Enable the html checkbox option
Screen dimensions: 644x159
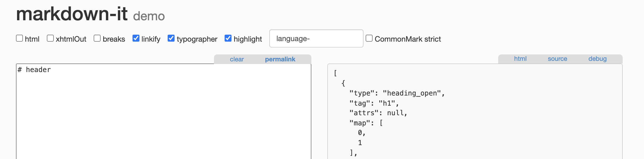19,38
